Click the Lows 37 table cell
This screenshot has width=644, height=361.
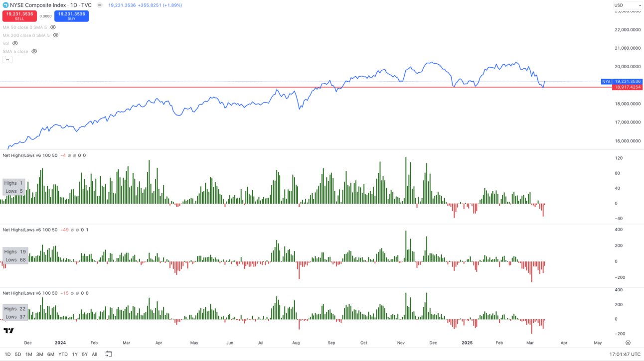15,317
